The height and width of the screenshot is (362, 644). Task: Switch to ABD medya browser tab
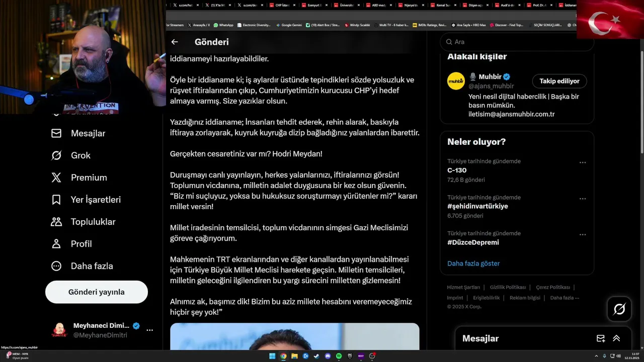click(x=378, y=5)
